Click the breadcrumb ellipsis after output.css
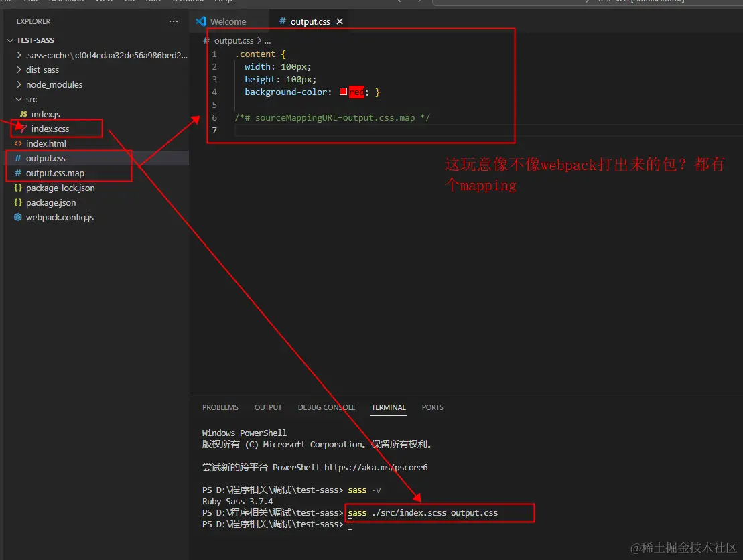 (268, 41)
